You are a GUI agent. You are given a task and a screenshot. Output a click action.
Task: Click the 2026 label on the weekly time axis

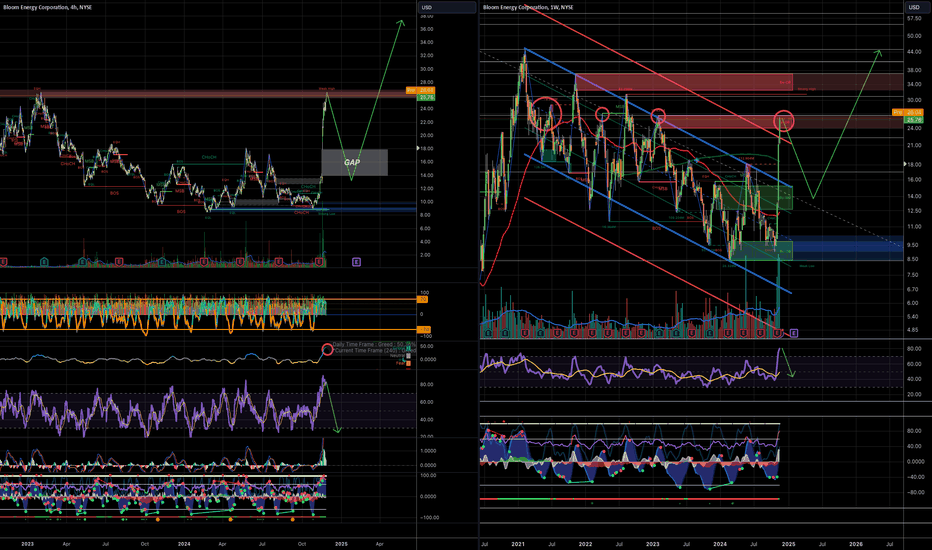[x=856, y=544]
